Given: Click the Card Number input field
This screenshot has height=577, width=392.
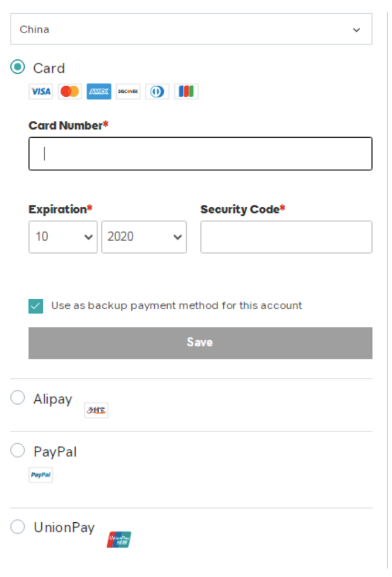Looking at the screenshot, I should pyautogui.click(x=199, y=153).
